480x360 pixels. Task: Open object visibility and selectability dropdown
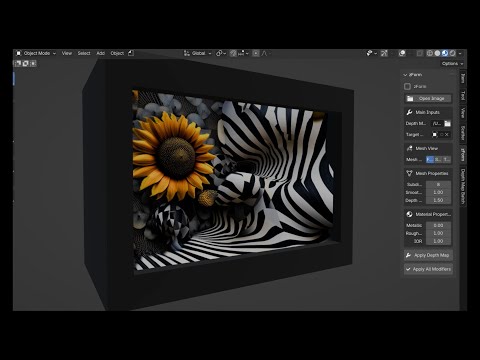[371, 53]
